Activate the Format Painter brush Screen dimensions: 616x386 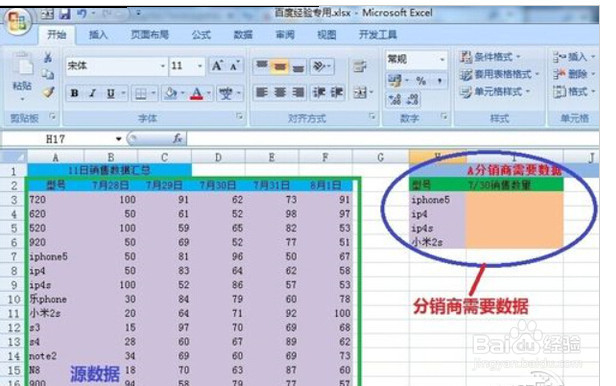48,92
